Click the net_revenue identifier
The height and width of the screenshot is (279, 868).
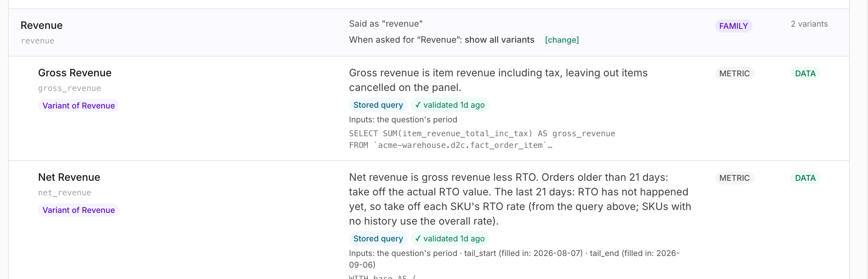coord(65,193)
